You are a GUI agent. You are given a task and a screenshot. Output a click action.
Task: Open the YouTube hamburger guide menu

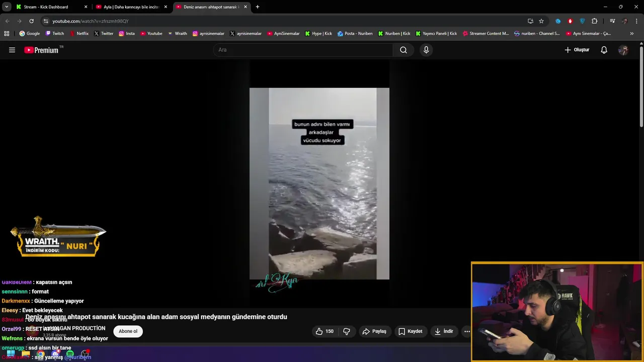(12, 50)
